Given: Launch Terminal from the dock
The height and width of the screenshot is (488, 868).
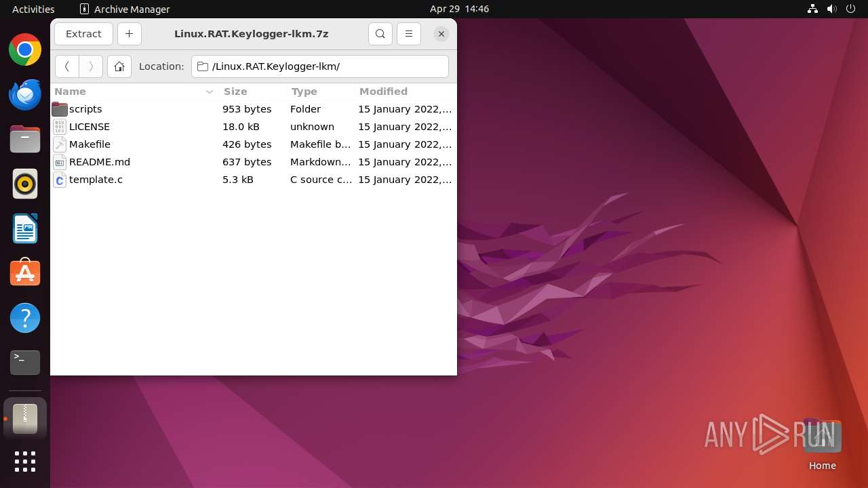Looking at the screenshot, I should coord(25,363).
